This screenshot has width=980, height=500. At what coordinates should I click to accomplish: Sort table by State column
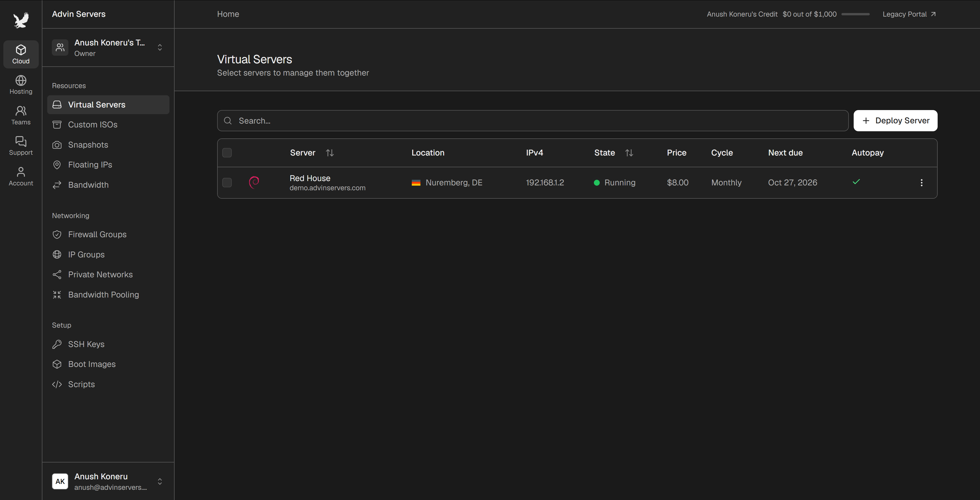[x=629, y=153]
